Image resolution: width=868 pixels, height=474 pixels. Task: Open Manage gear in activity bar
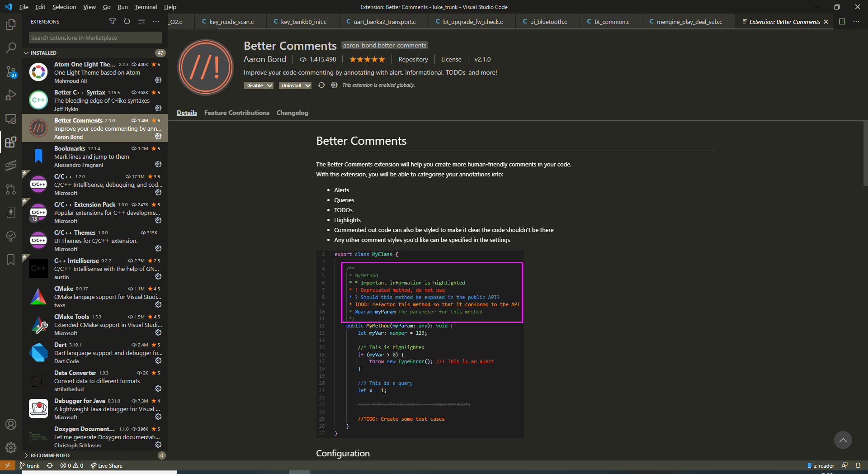pos(11,448)
